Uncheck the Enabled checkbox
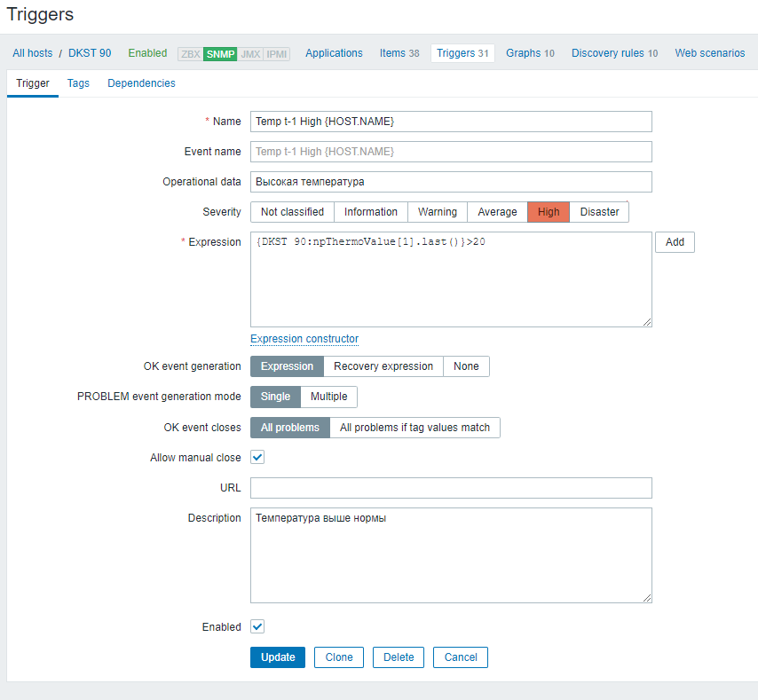Viewport: 758px width, 700px height. click(x=257, y=626)
